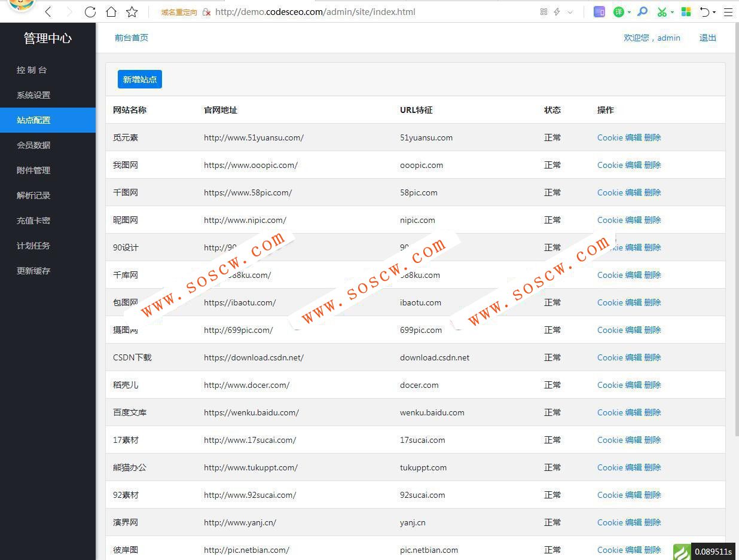Screen dimensions: 739x560
Task: Open 系统设置 in the sidebar
Action: tap(48, 95)
